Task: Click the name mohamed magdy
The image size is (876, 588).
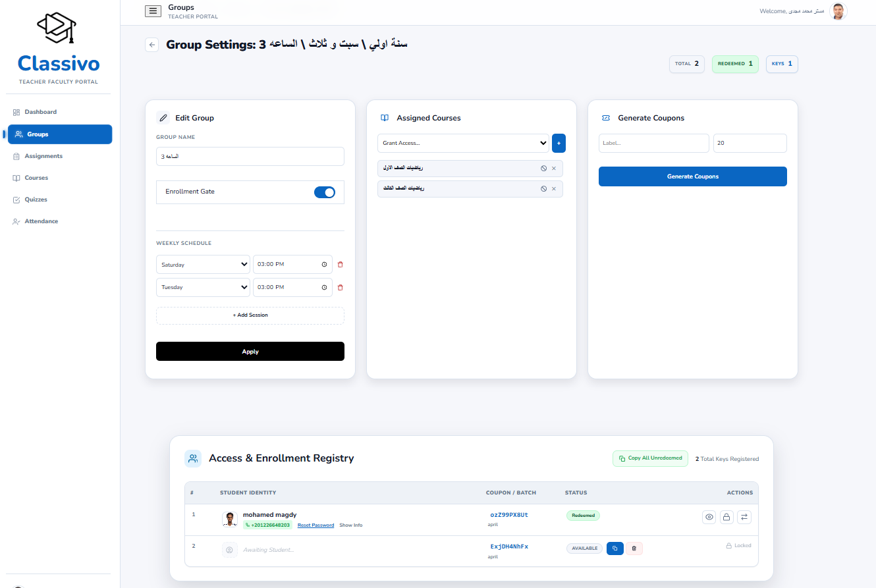Action: click(x=269, y=515)
